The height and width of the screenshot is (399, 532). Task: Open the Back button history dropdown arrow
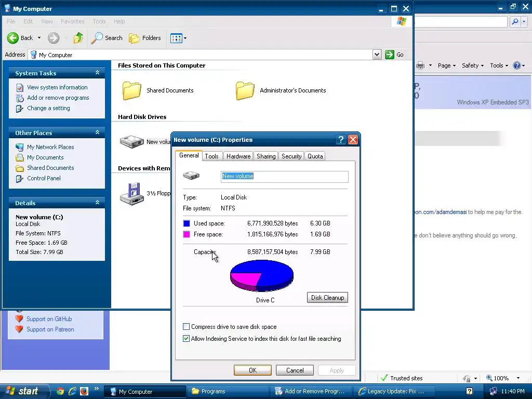click(39, 38)
